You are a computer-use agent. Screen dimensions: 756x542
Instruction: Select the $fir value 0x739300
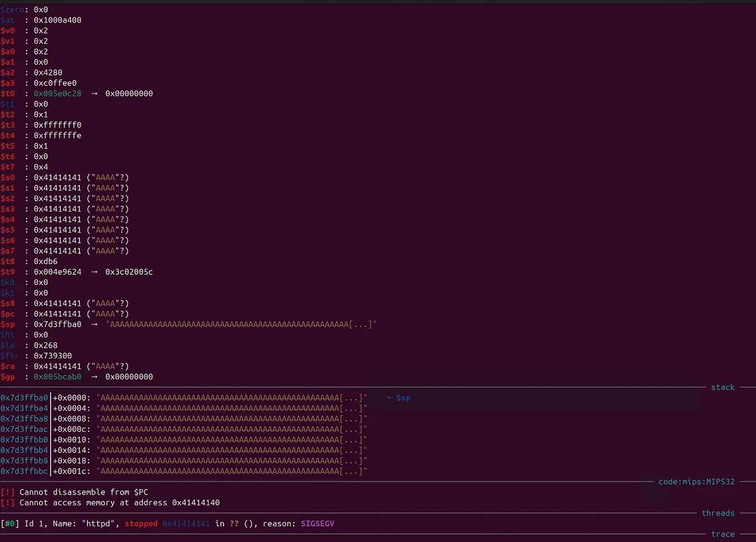[x=53, y=356]
